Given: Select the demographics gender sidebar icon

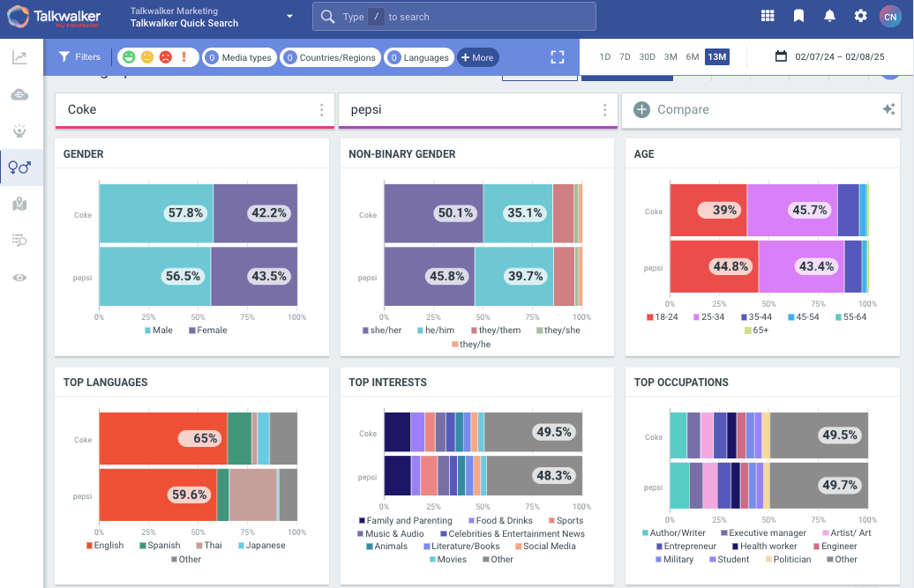Looking at the screenshot, I should (x=19, y=167).
